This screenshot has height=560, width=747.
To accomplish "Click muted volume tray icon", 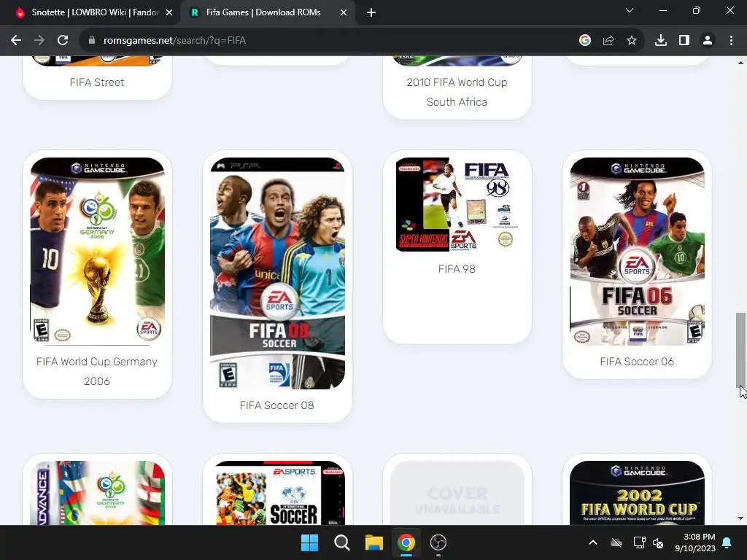I will tap(659, 542).
